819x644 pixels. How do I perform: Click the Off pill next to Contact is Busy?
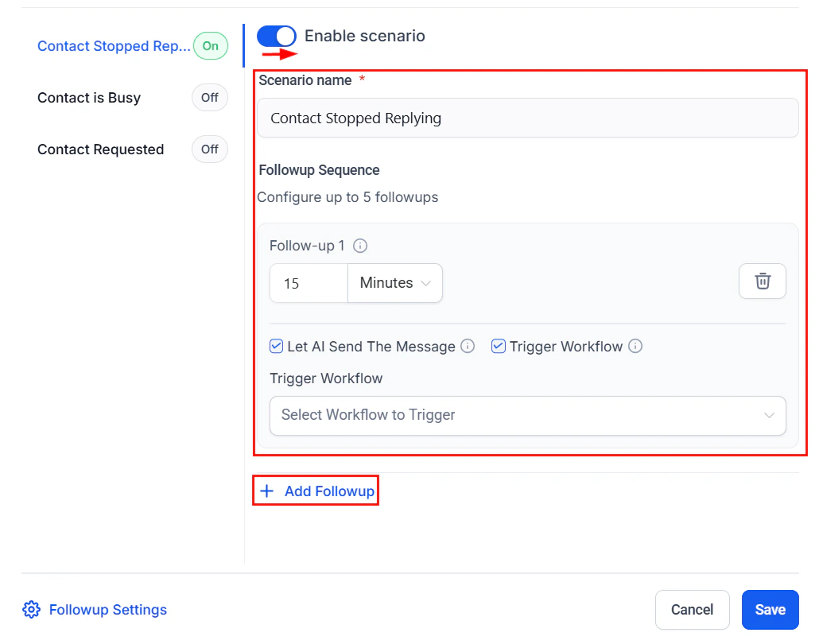point(209,97)
